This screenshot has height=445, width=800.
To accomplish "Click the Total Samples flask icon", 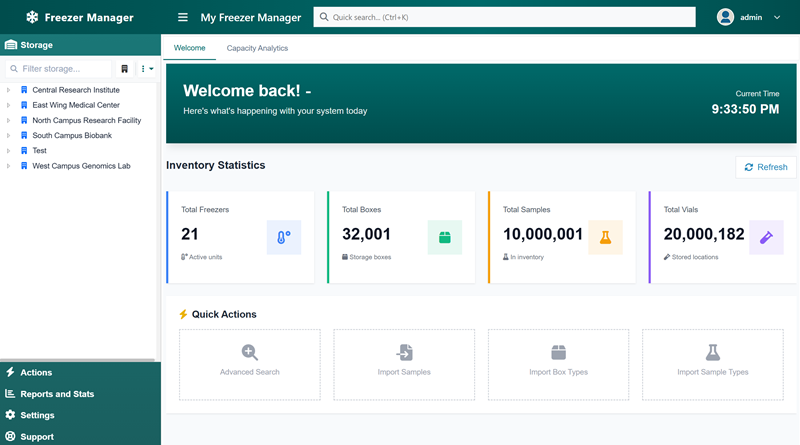I will [606, 237].
